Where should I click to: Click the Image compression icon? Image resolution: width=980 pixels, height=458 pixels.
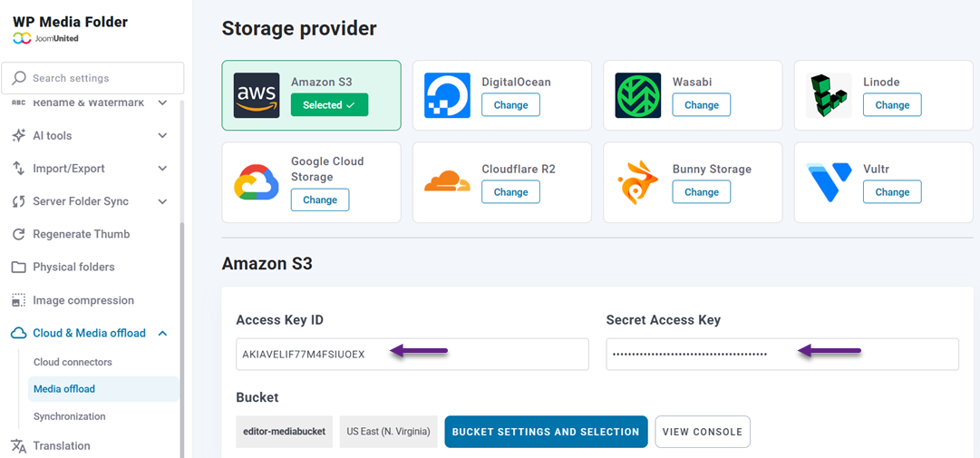click(x=19, y=300)
